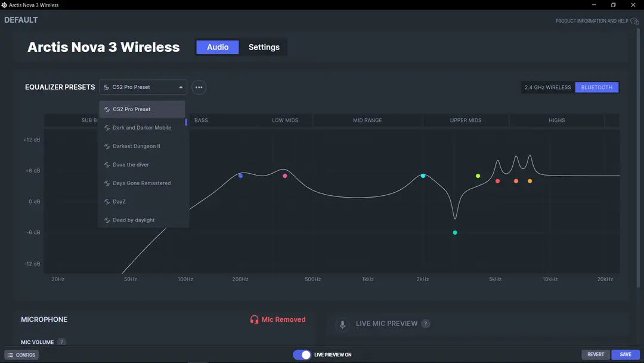The image size is (644, 363).
Task: Select 2.4 GHz Wireless mode
Action: 547,87
